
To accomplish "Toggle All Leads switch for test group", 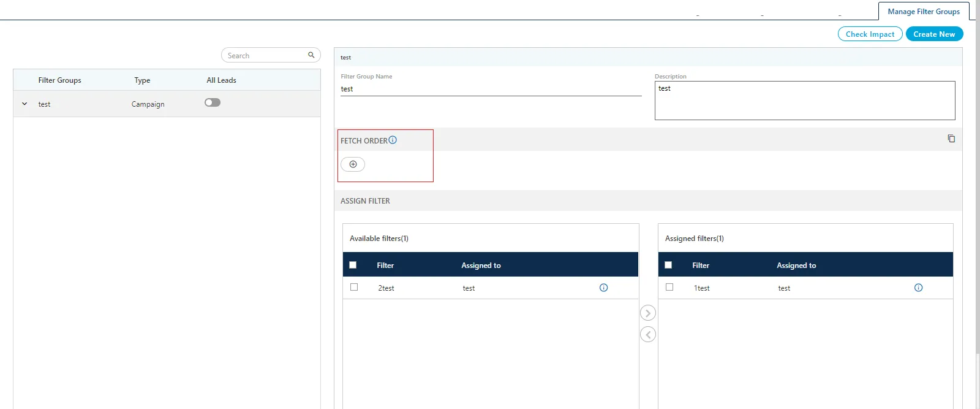I will 213,102.
